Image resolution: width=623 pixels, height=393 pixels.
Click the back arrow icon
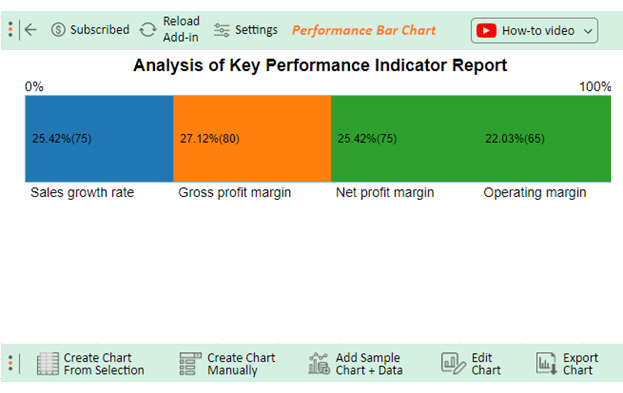click(31, 30)
